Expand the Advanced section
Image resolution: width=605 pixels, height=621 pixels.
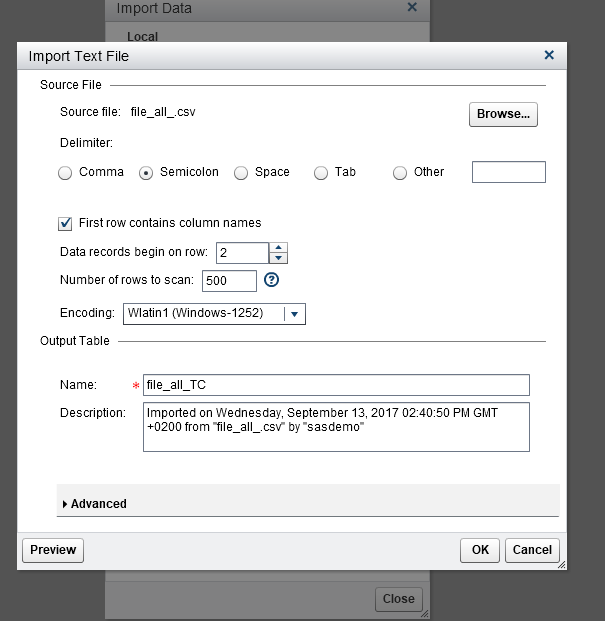[65, 504]
